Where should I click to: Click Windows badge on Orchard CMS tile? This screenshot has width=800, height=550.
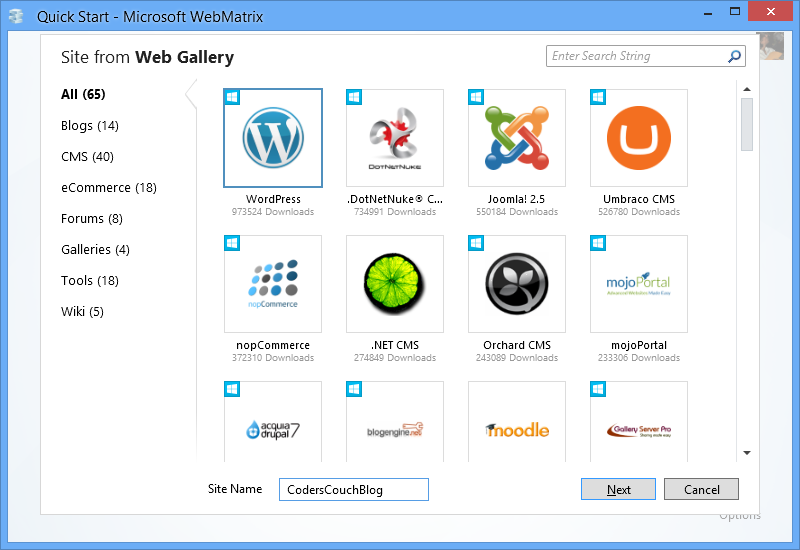click(476, 243)
